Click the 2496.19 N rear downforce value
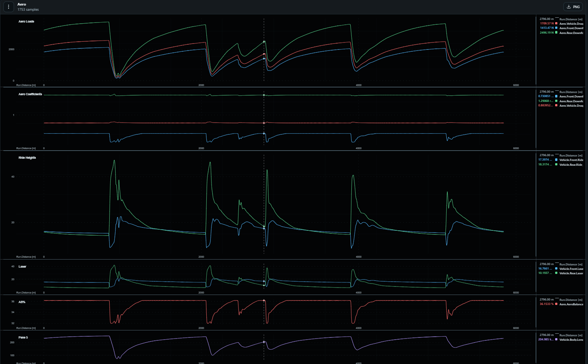This screenshot has width=588, height=364. click(547, 33)
